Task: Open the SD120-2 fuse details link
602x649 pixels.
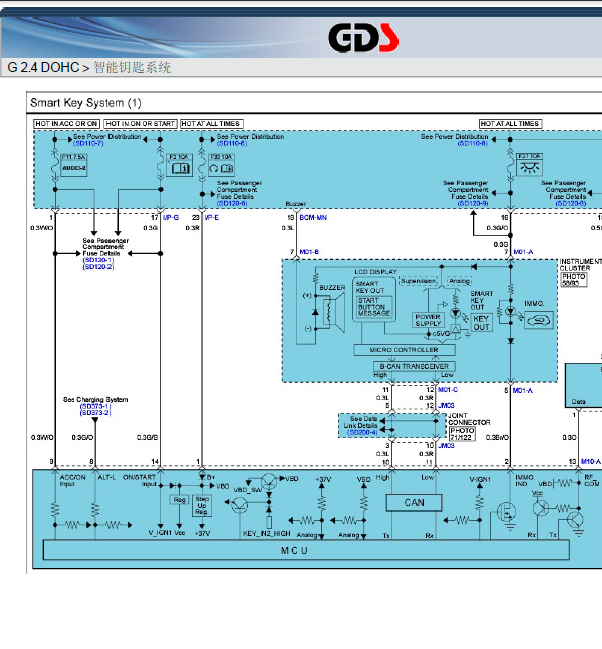Action: click(x=98, y=267)
